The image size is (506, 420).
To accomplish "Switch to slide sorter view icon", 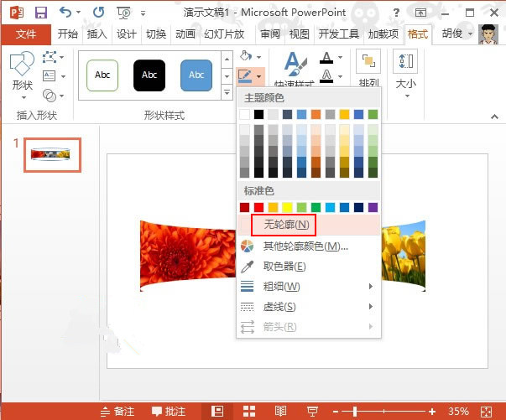I will 249,411.
